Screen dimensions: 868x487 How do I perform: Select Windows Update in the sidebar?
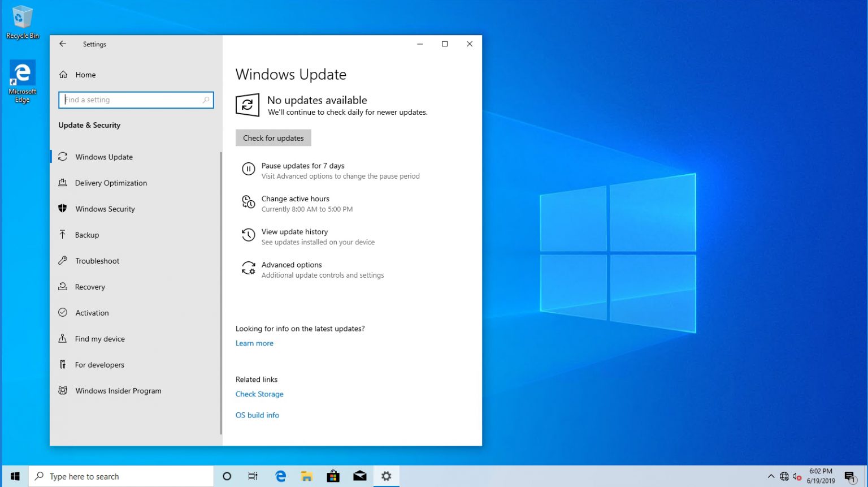point(104,157)
